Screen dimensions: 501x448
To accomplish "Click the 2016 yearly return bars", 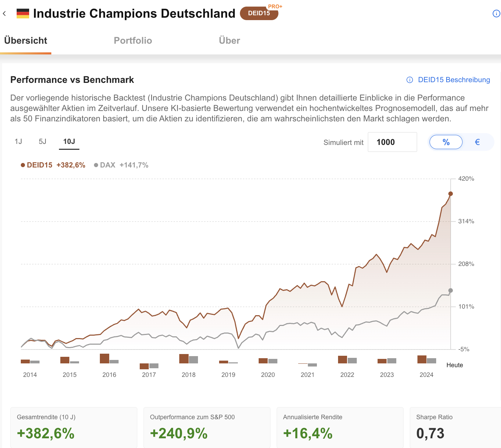I will click(x=109, y=359).
